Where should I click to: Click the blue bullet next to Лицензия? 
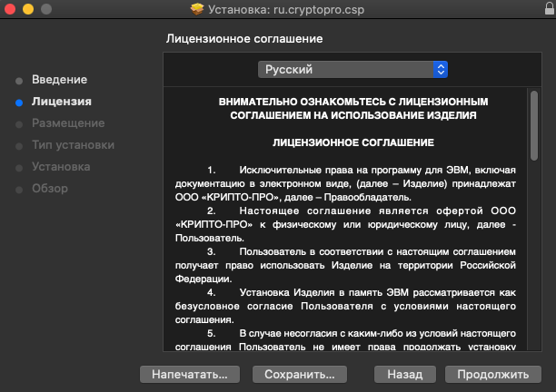pos(19,103)
